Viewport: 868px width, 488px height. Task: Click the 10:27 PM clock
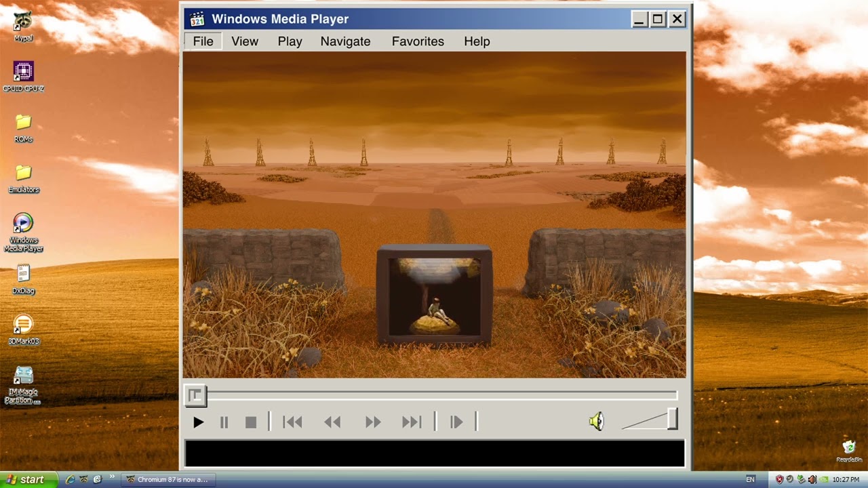click(846, 479)
